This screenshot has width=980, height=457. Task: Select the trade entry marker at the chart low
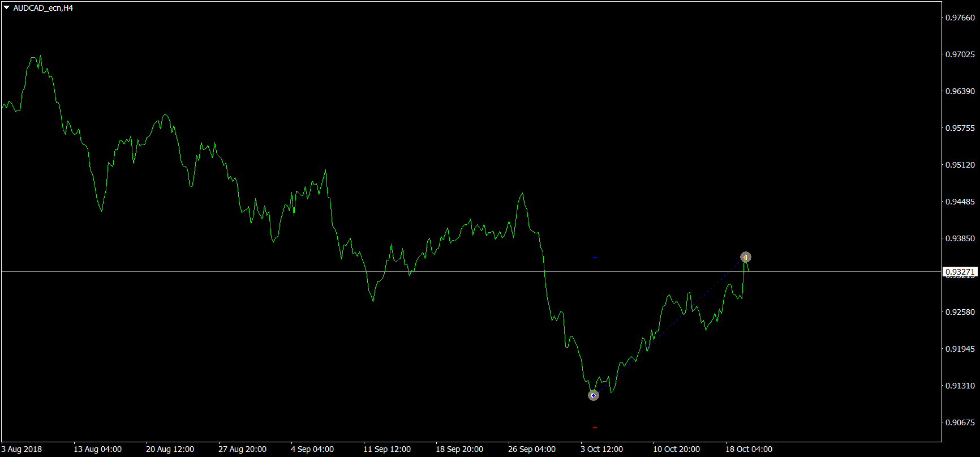tap(593, 395)
